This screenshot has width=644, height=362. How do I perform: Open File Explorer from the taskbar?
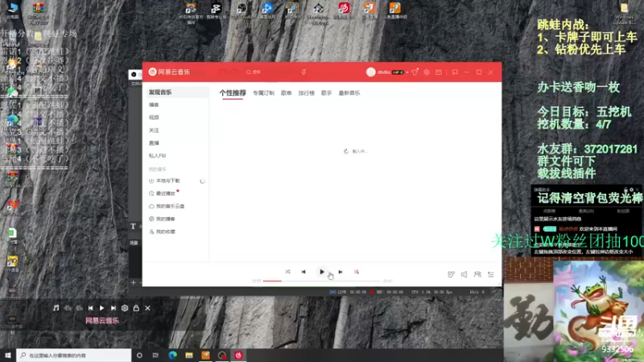(x=189, y=355)
